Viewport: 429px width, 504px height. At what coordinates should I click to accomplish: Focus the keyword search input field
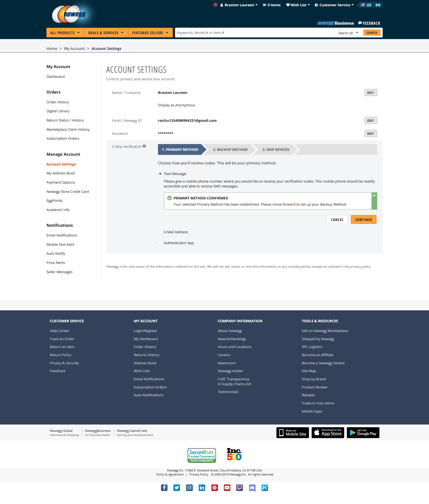(255, 33)
